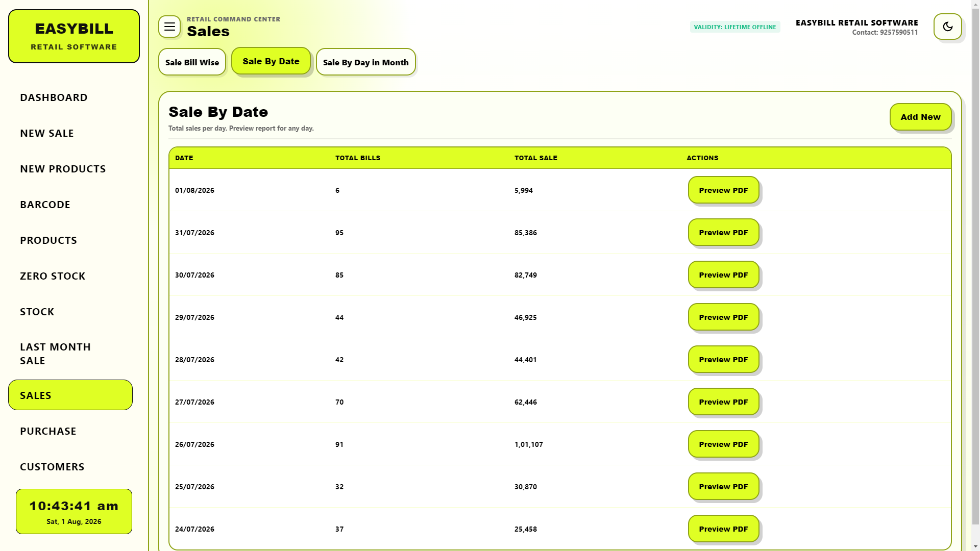Select the Sale By Date tab
This screenshot has height=551, width=980.
[271, 61]
